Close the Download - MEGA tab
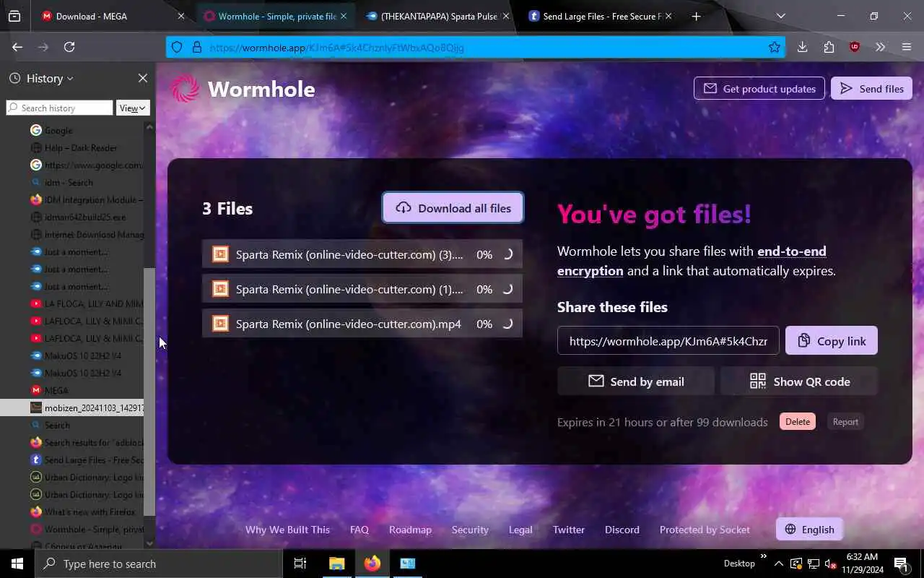This screenshot has width=924, height=578. 181,16
